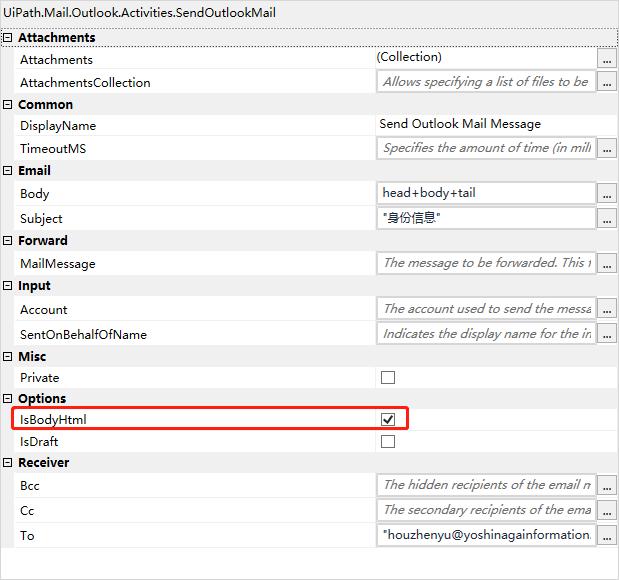The width and height of the screenshot is (619, 580).
Task: Click the SentOnBehalfOfName input field
Action: tap(486, 334)
